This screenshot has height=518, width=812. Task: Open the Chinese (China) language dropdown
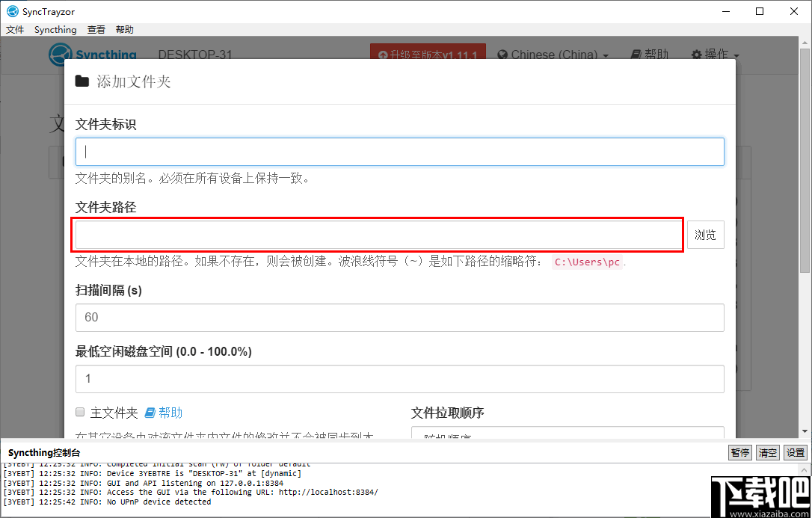click(x=553, y=55)
